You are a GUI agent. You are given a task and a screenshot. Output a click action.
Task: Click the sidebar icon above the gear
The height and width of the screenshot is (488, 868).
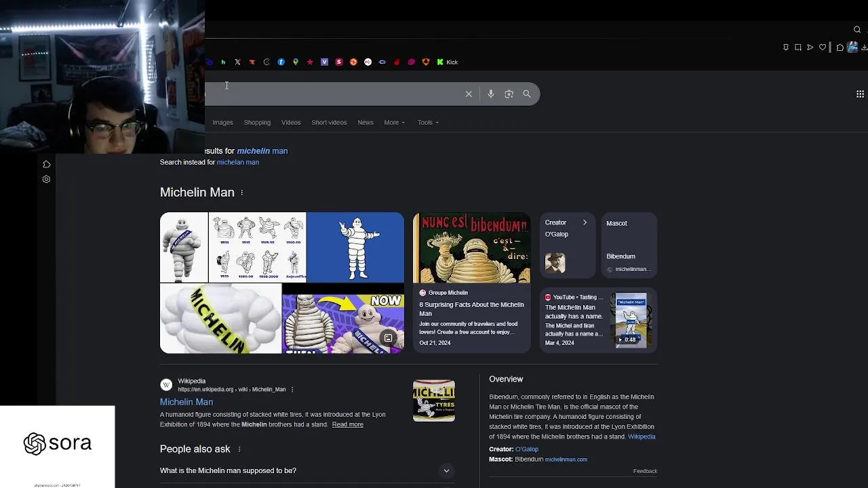46,165
